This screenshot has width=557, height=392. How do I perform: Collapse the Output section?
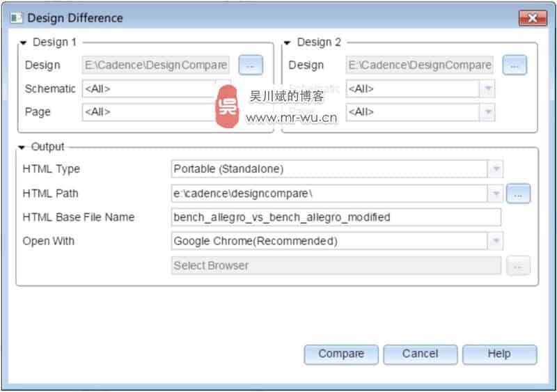pyautogui.click(x=22, y=147)
